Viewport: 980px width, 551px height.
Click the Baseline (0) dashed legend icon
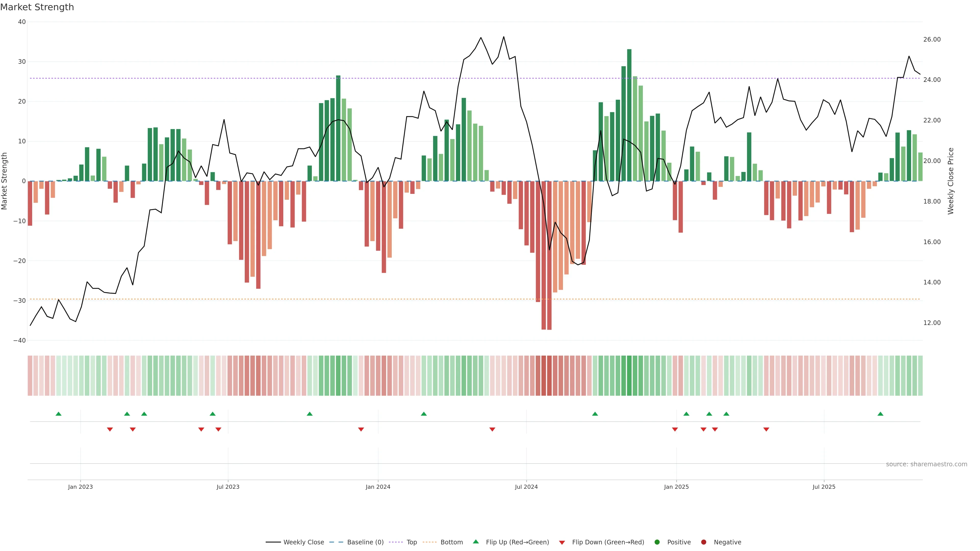(x=336, y=542)
